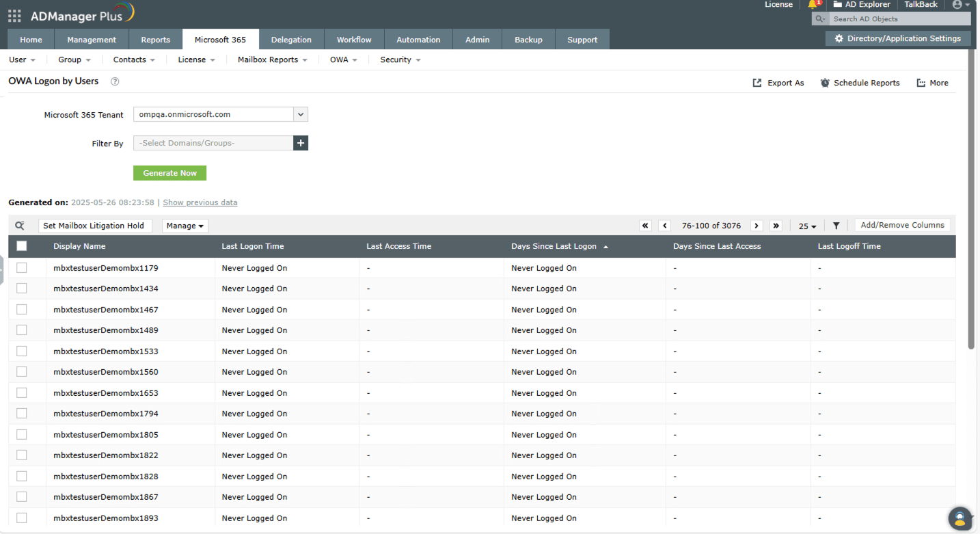Image resolution: width=980 pixels, height=534 pixels.
Task: Click the search magnifier in AD search
Action: (x=820, y=19)
